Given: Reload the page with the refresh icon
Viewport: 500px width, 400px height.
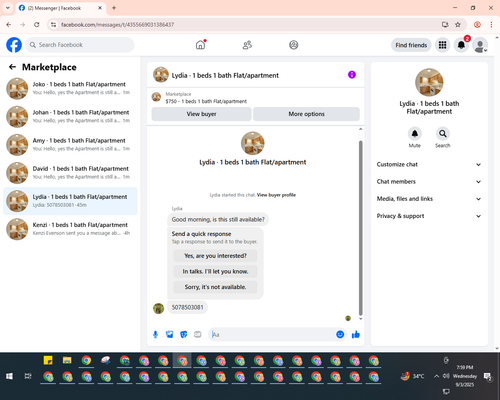Looking at the screenshot, I should 37,24.
